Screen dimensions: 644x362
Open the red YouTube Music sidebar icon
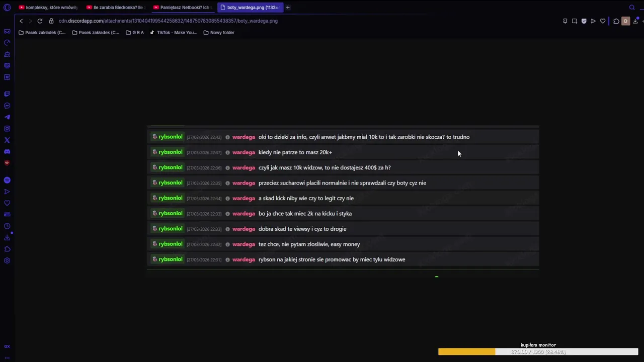tap(7, 163)
